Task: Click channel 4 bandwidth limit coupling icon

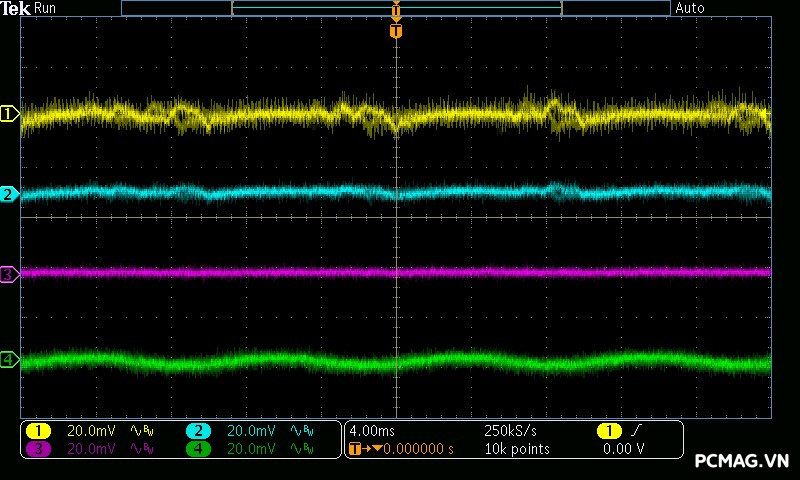Action: click(300, 449)
